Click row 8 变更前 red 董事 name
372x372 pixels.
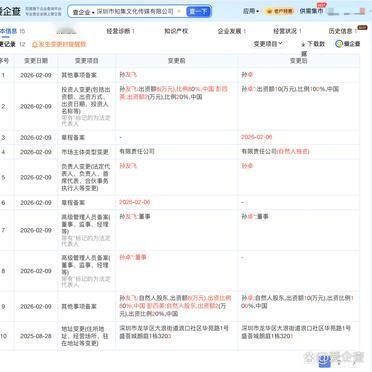tap(133, 257)
